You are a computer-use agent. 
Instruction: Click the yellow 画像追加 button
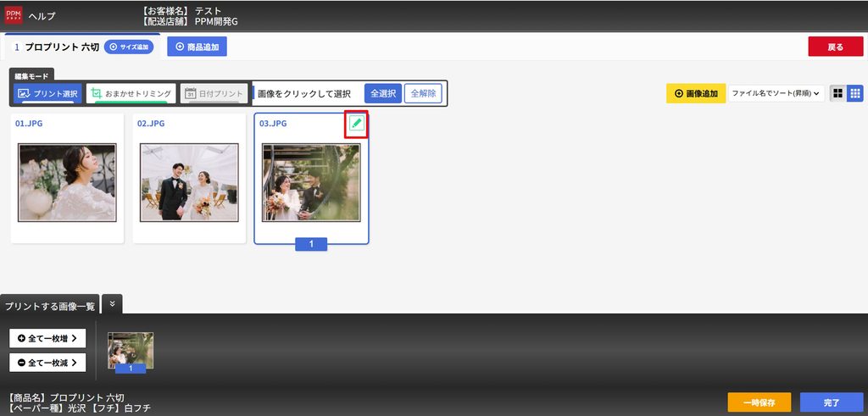point(696,93)
